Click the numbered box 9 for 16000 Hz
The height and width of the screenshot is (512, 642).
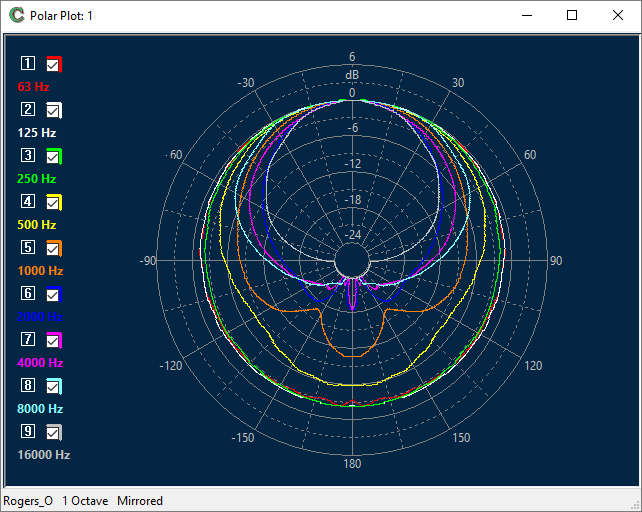tap(28, 432)
